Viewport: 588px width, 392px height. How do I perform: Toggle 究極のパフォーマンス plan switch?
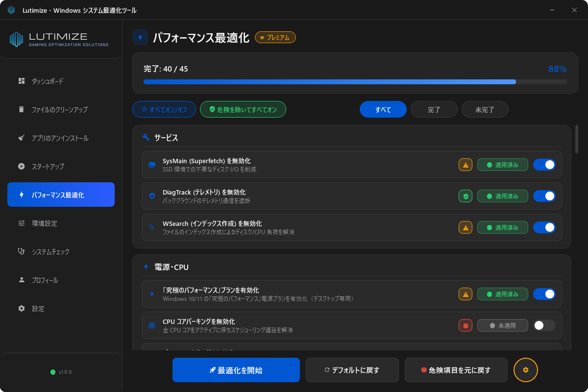point(544,294)
